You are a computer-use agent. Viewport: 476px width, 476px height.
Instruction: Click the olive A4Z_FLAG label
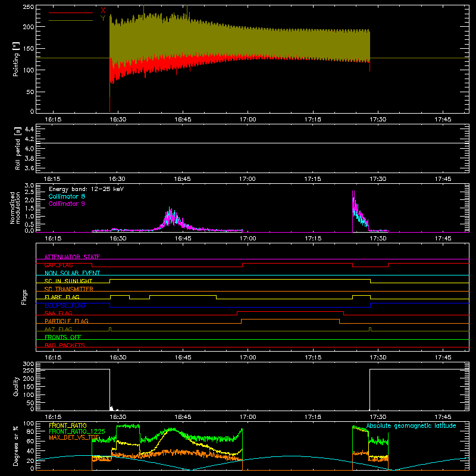[58, 329]
